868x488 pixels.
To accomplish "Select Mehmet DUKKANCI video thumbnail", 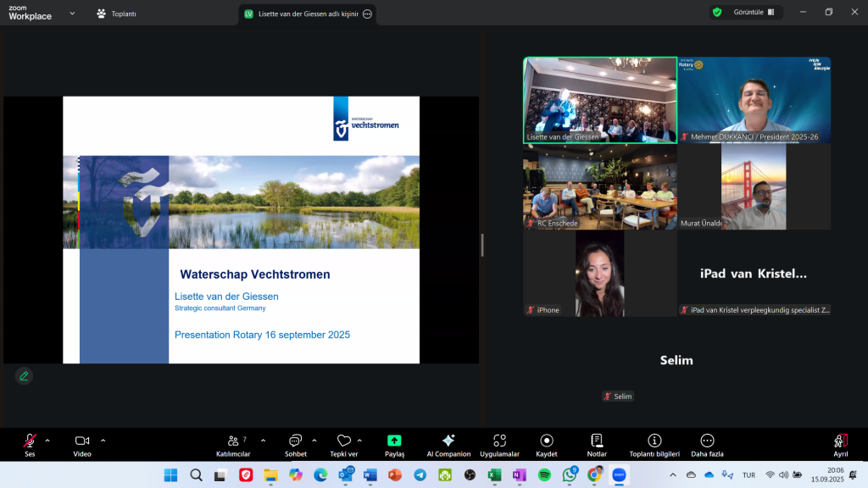I will [754, 100].
